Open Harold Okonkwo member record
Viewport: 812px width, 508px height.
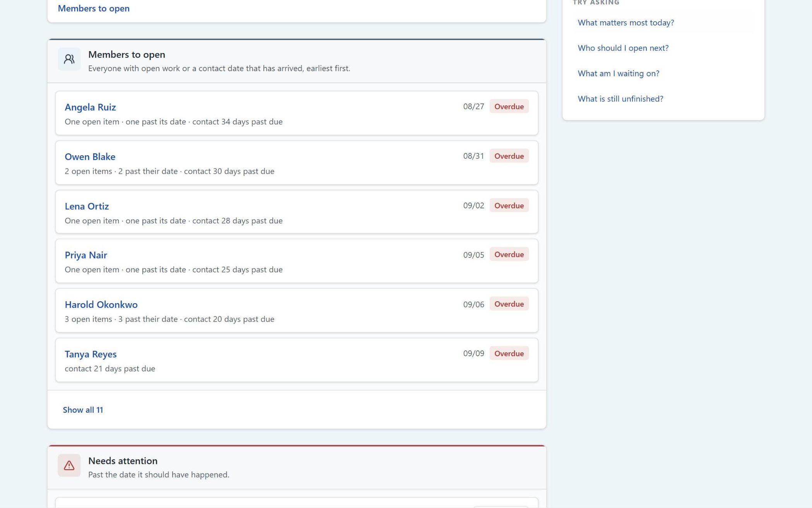[101, 305]
